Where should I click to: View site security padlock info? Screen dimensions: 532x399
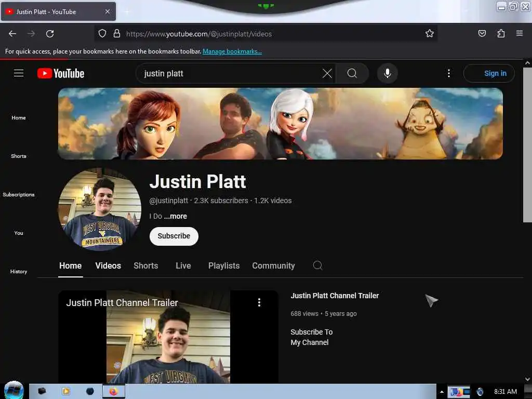pos(117,34)
